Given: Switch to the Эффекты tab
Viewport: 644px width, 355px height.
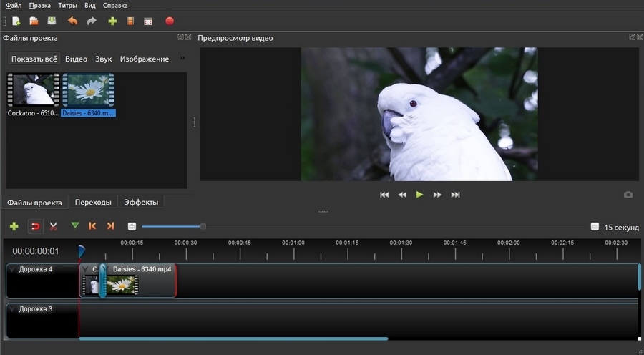Looking at the screenshot, I should click(141, 202).
